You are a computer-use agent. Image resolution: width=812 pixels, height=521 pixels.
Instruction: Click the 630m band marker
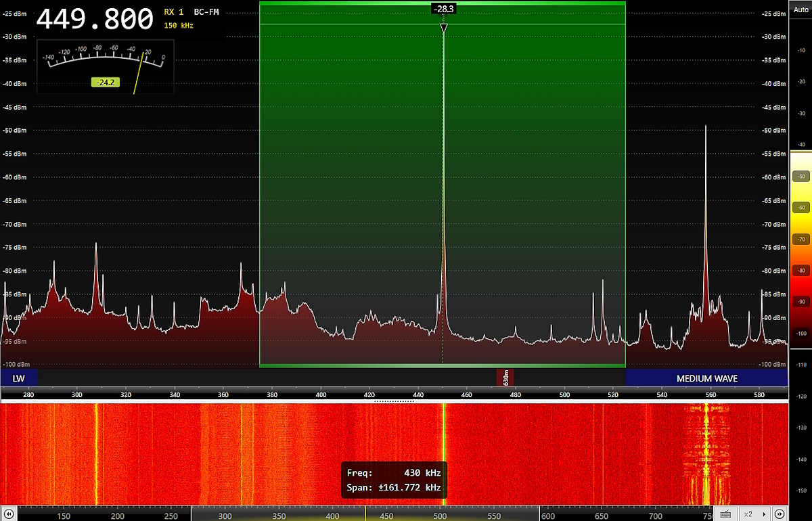pyautogui.click(x=505, y=378)
